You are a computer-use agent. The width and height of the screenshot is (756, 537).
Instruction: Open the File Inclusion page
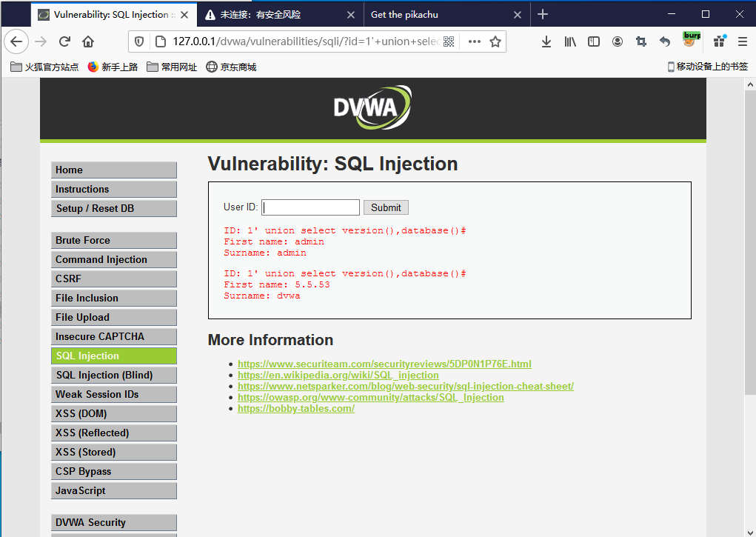pyautogui.click(x=114, y=298)
